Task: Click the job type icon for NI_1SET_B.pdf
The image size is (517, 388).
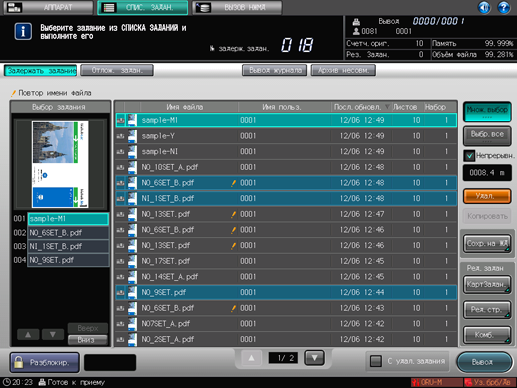Action: [120, 199]
